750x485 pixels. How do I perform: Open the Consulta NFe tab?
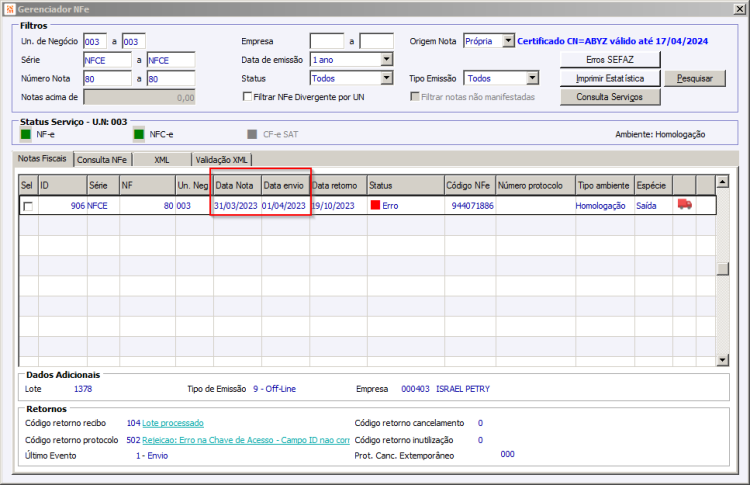tap(102, 159)
